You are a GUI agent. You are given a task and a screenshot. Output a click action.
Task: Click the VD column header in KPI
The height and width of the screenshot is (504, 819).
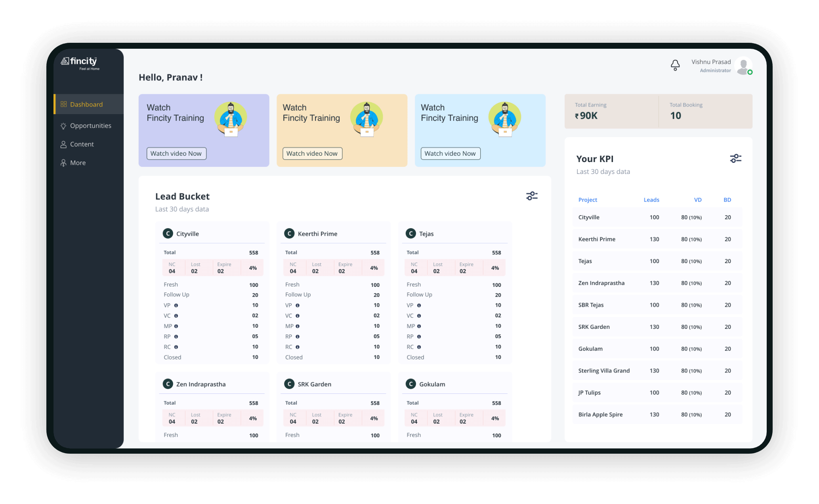[698, 200]
